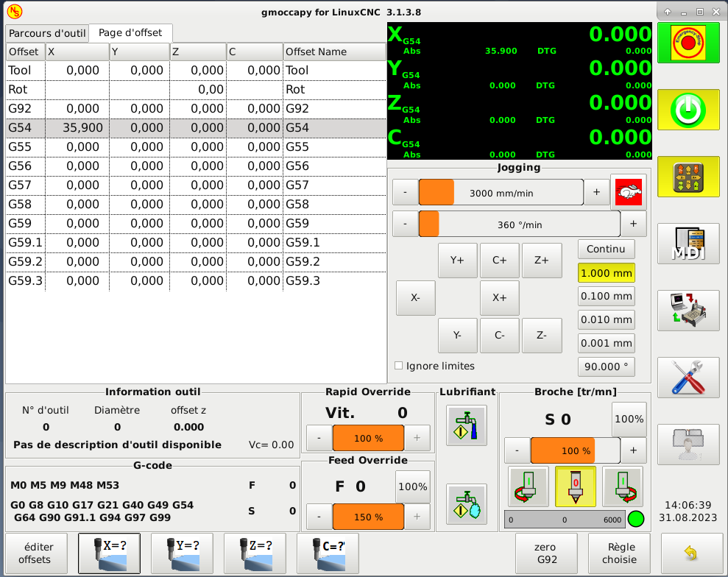Click the Offset Name column header
The width and height of the screenshot is (728, 577).
334,52
